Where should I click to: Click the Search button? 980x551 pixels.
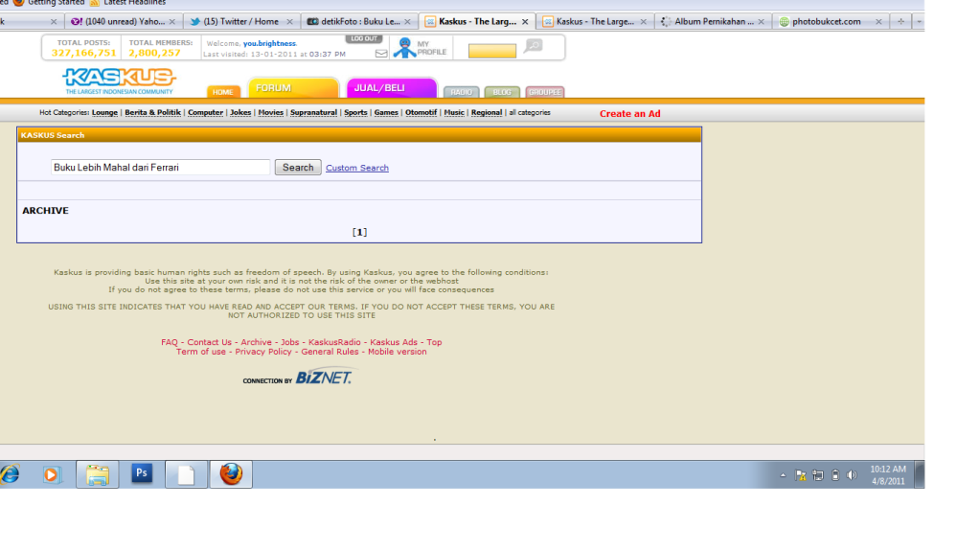(298, 167)
